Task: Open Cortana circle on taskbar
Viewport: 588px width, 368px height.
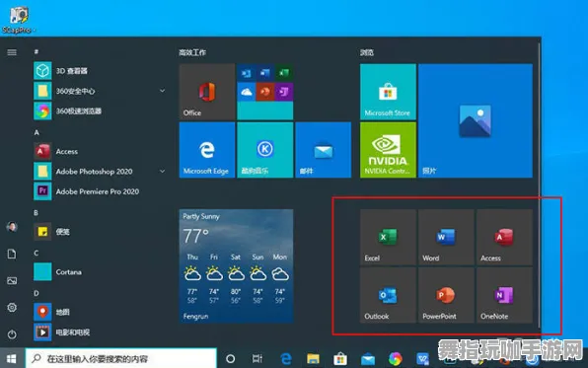Action: point(230,359)
